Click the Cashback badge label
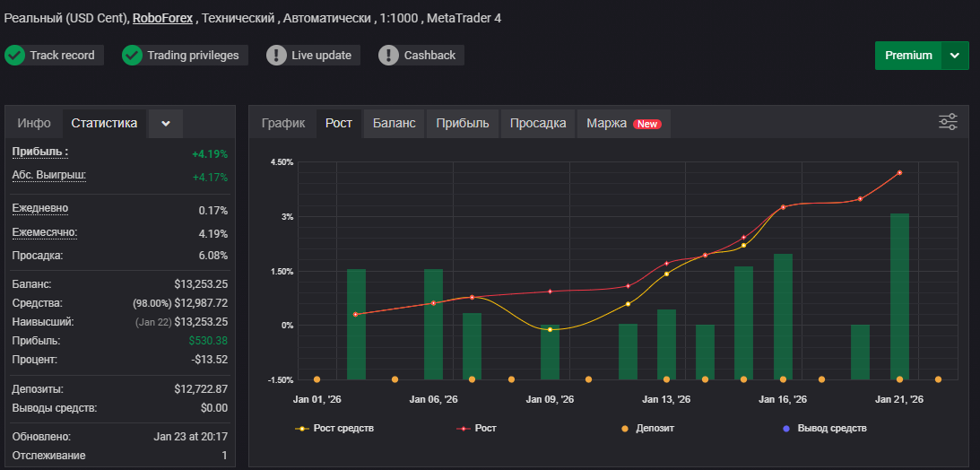980x470 pixels. click(429, 55)
